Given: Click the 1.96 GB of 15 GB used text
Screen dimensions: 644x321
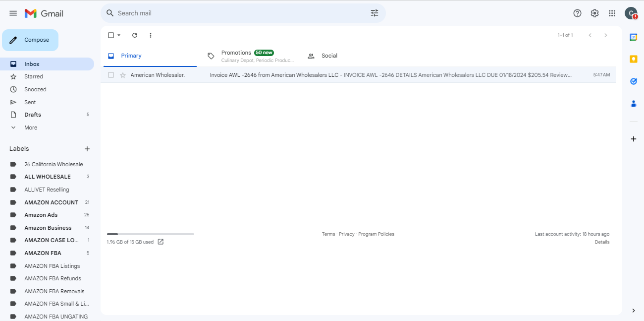Looking at the screenshot, I should pyautogui.click(x=130, y=242).
